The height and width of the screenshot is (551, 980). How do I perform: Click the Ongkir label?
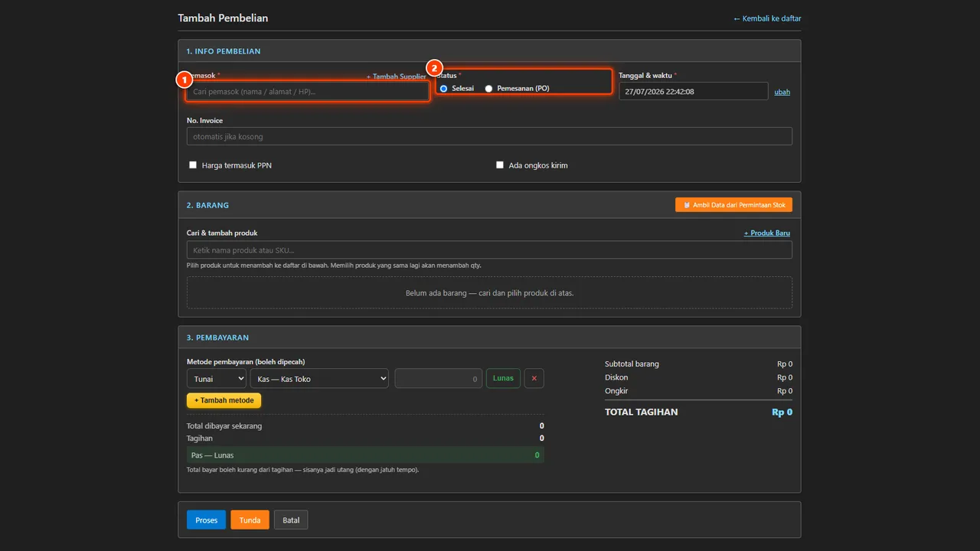point(616,391)
